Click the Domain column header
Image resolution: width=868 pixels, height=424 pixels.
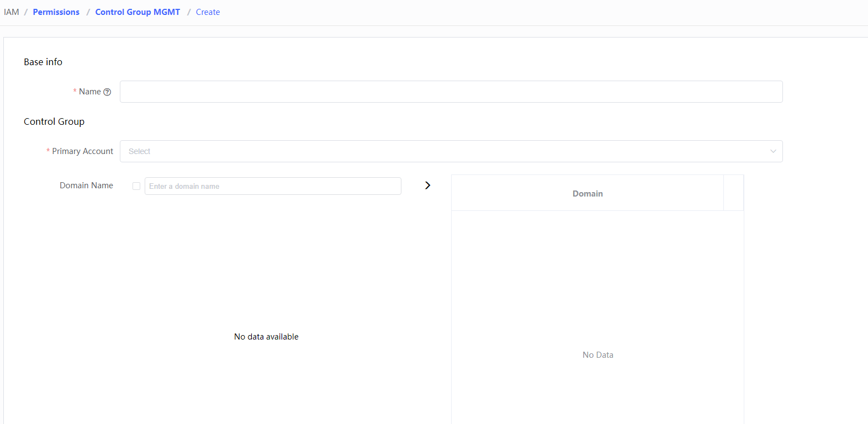(x=588, y=194)
